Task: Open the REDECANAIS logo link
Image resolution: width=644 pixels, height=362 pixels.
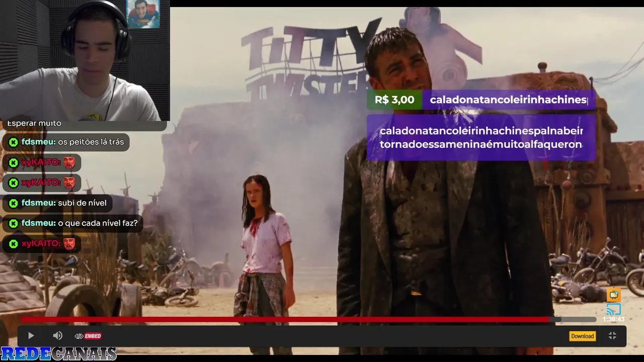Action: coord(59,354)
